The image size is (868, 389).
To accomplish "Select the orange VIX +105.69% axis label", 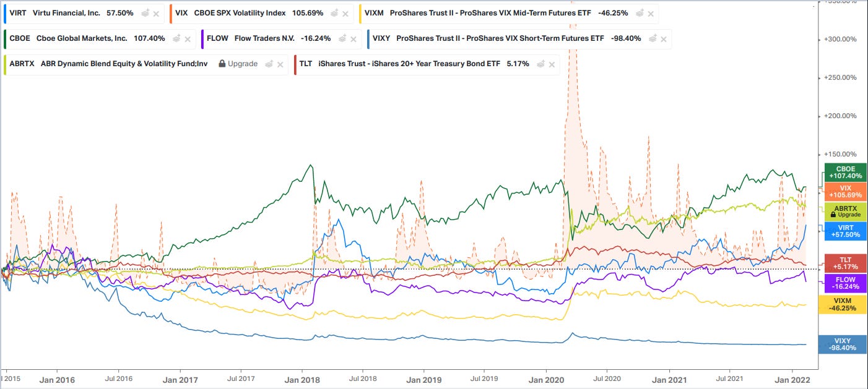I will click(845, 191).
